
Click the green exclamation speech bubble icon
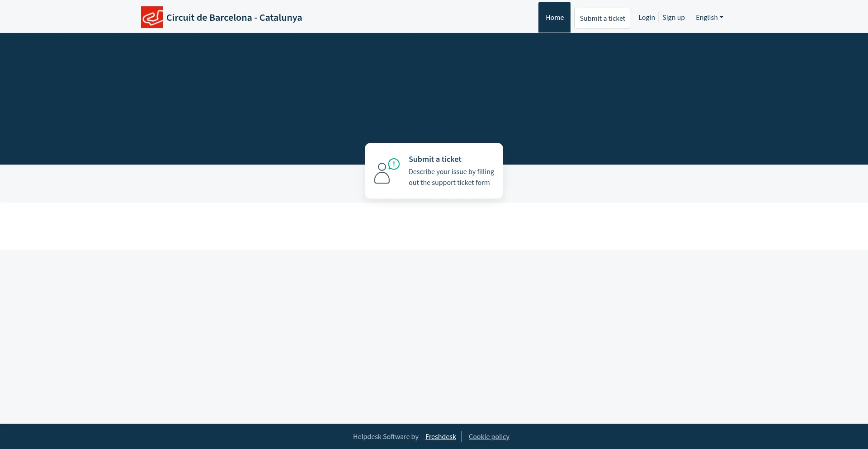(x=394, y=164)
